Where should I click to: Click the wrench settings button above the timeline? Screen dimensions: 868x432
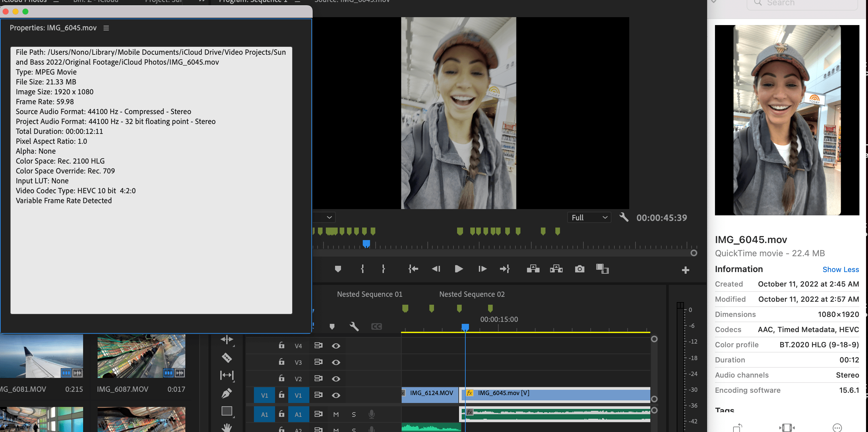pos(354,326)
